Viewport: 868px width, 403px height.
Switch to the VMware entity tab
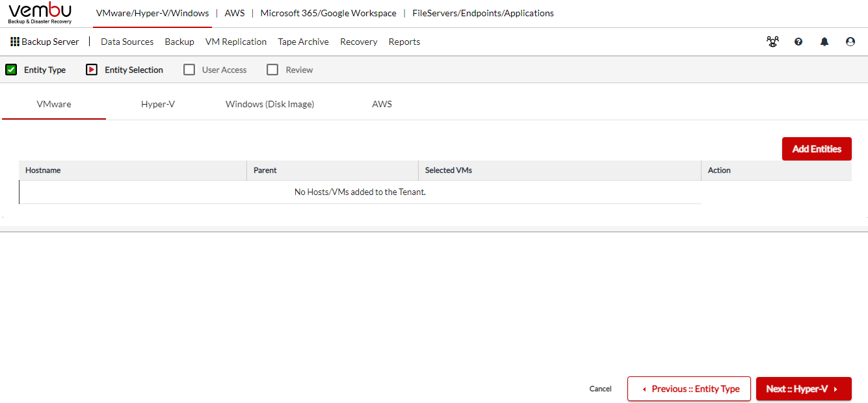pyautogui.click(x=54, y=104)
